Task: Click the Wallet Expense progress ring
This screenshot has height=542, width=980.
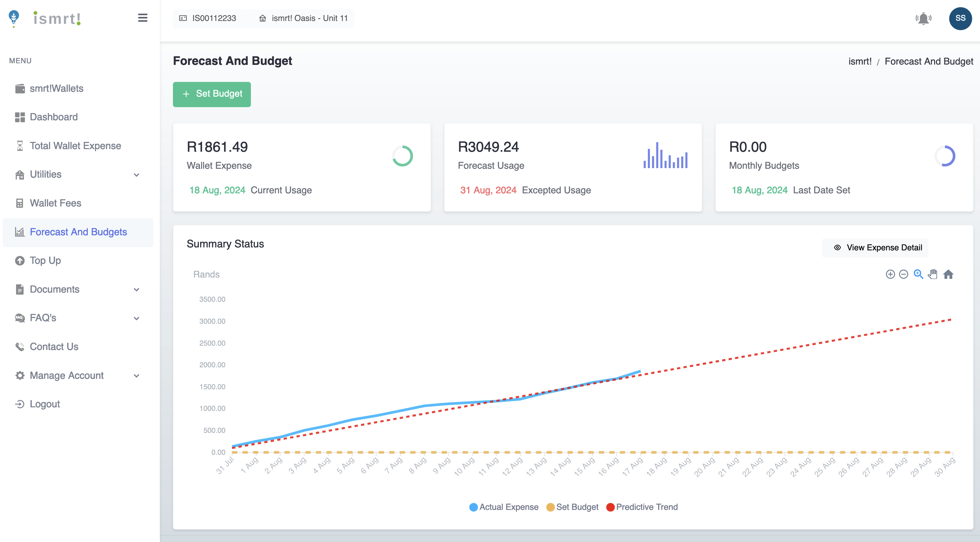Action: tap(402, 156)
